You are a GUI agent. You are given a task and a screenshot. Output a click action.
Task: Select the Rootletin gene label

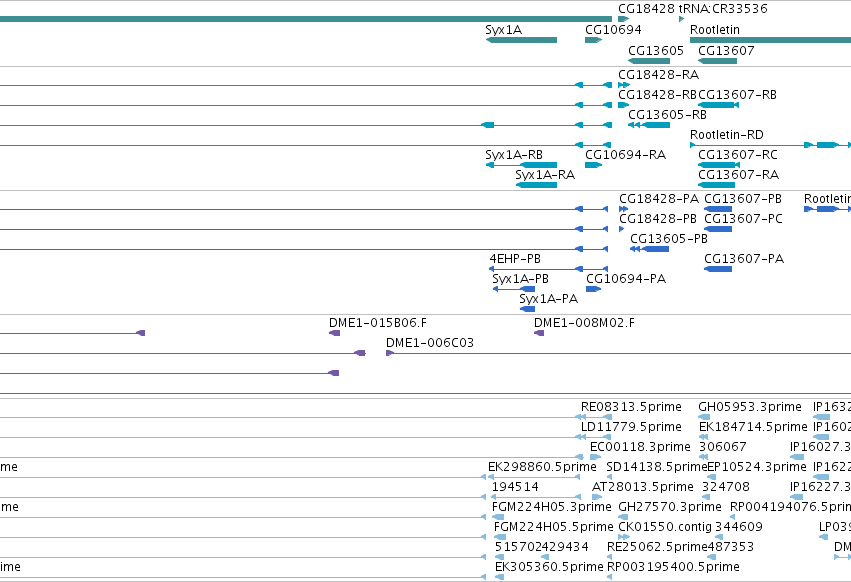[715, 29]
